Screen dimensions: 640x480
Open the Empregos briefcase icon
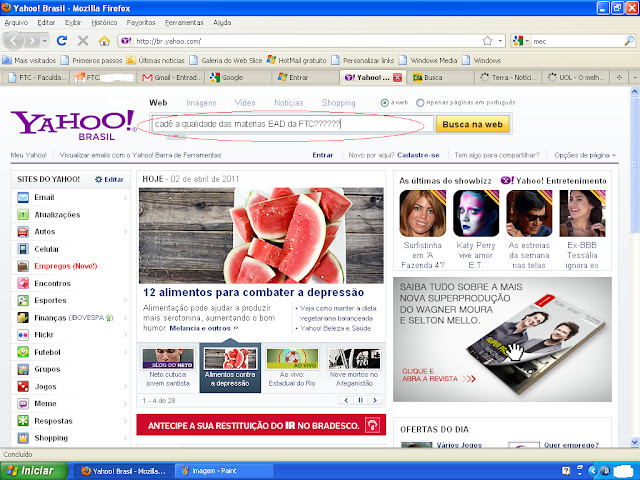pos(23,266)
